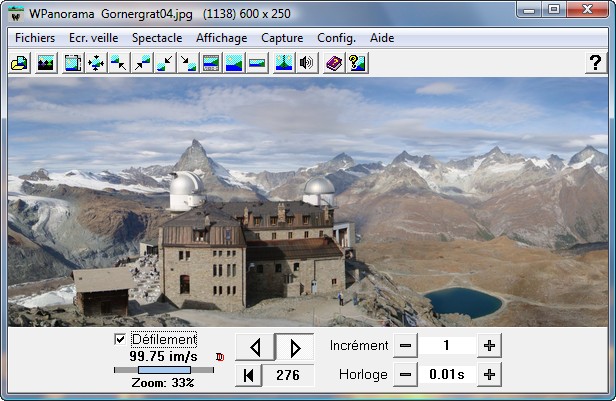Move window to bottom-right corner icon
Image resolution: width=616 pixels, height=401 pixels.
pos(188,63)
